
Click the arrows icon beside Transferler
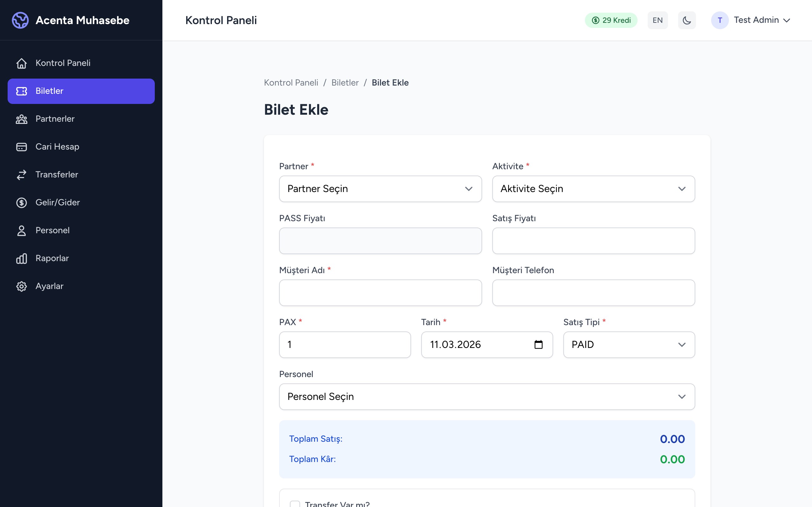click(x=22, y=175)
